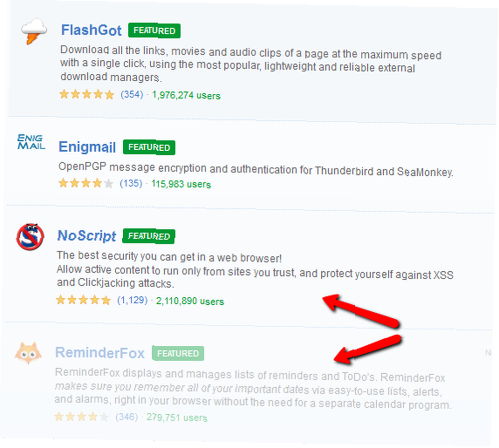Click the ReminderFox star rating
This screenshot has width=499, height=448.
81,416
